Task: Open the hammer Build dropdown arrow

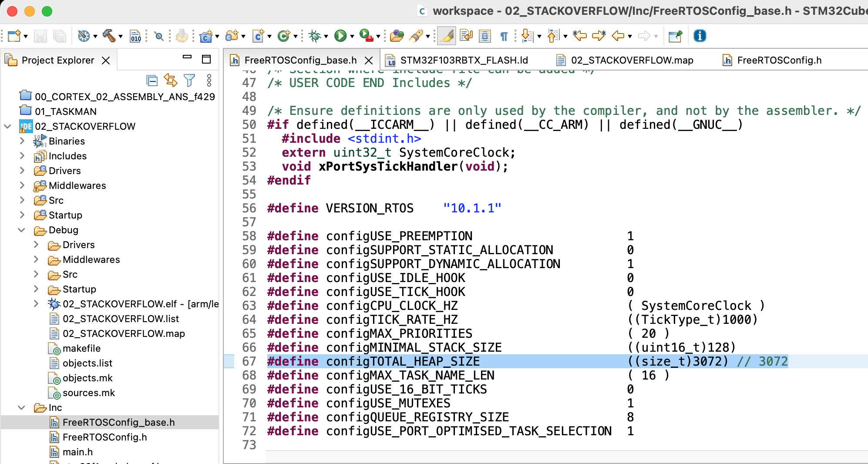Action: [x=121, y=37]
